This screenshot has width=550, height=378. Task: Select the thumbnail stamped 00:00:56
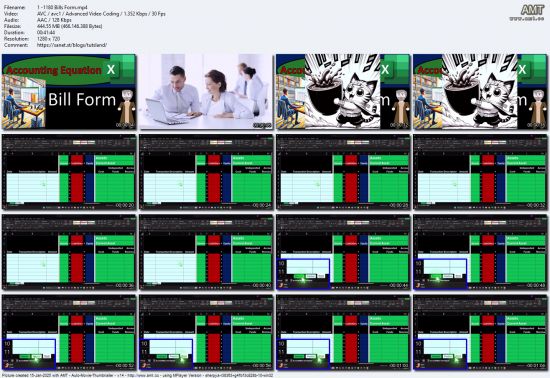206,332
